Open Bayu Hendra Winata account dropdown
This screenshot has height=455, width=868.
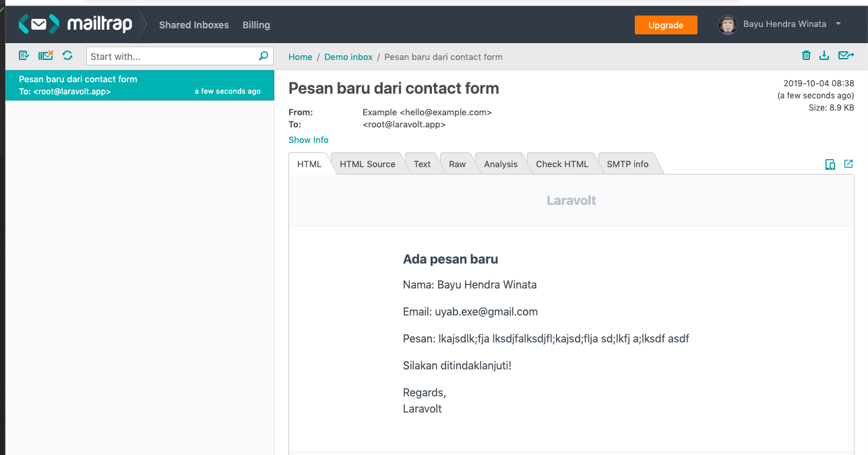point(780,25)
